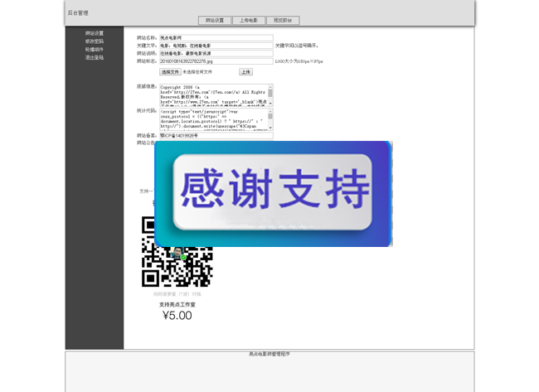The height and width of the screenshot is (392, 539).
Task: Focus the 网站备案 ICP record field
Action: click(x=216, y=136)
